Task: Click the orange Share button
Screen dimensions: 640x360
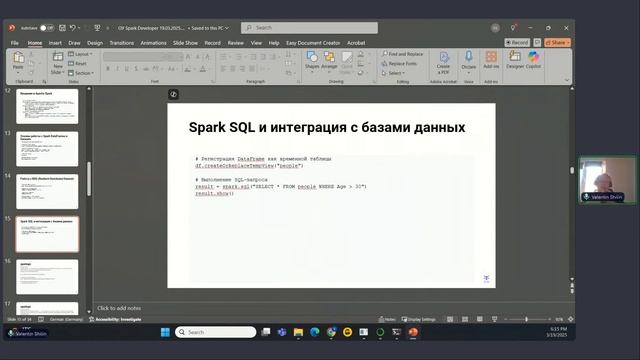Action: 557,42
